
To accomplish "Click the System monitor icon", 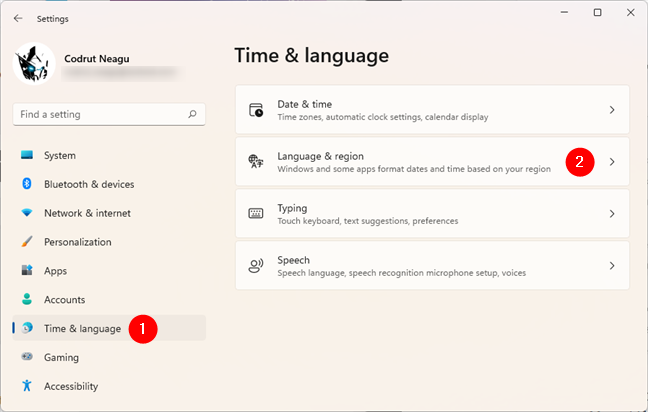I will click(x=27, y=155).
